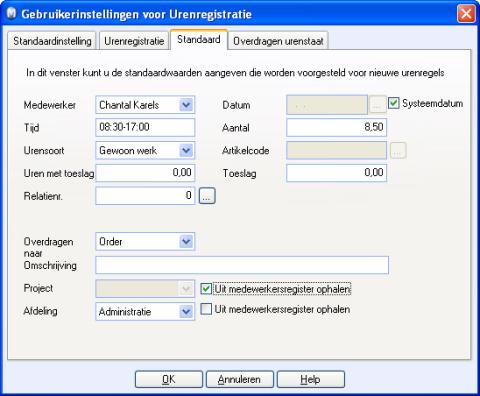Click the Chantal Karels value

[129, 105]
